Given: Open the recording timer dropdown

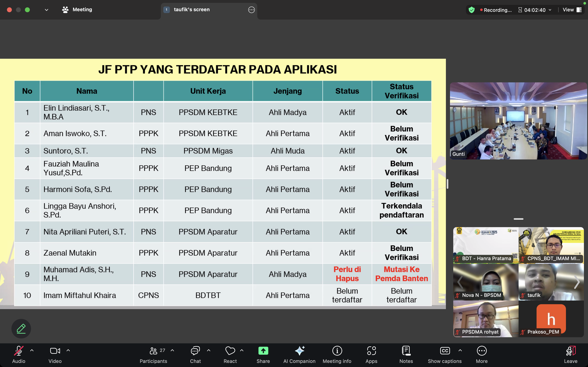Looking at the screenshot, I should point(550,10).
